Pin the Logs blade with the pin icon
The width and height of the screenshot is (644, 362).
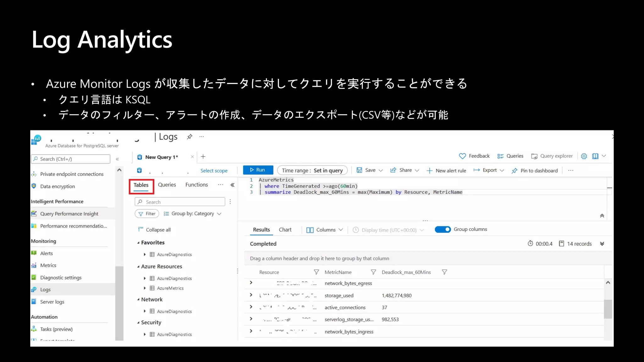pyautogui.click(x=189, y=137)
